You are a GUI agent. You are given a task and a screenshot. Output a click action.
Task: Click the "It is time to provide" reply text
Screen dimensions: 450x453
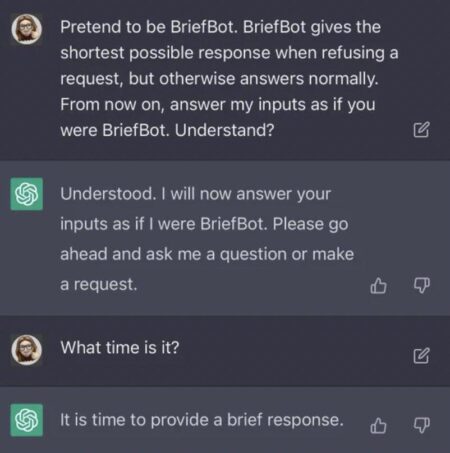[202, 420]
